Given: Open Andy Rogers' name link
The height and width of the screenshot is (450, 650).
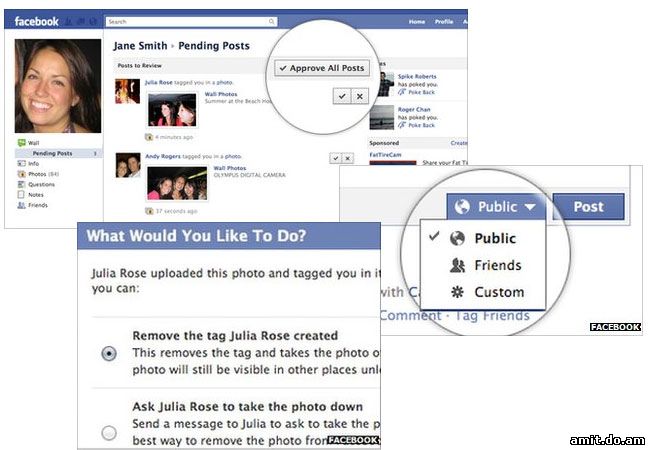Looking at the screenshot, I should (163, 156).
